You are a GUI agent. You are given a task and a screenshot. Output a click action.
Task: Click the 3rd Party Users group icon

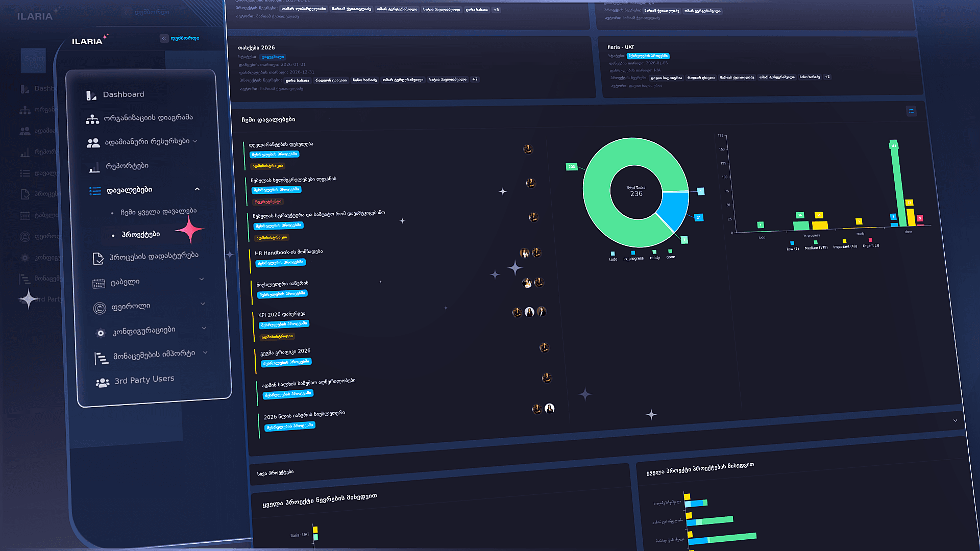pyautogui.click(x=103, y=383)
